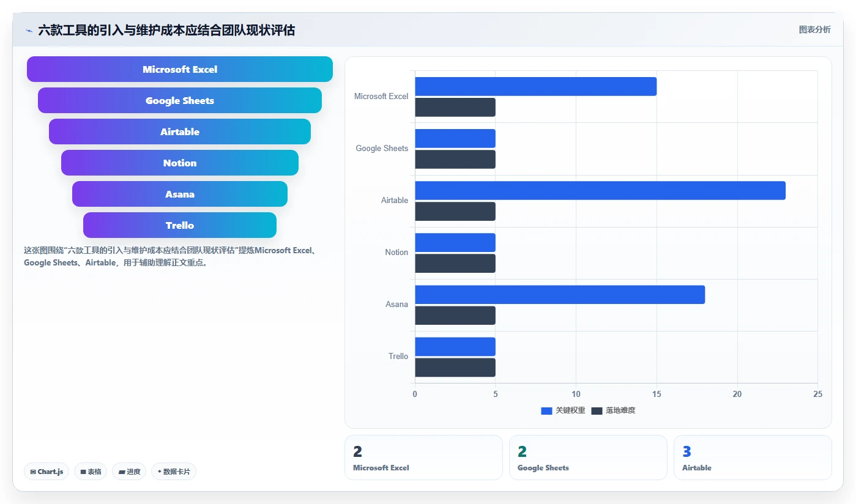Click the dark Asana bar in chart
The height and width of the screenshot is (504, 856).
coord(455,315)
